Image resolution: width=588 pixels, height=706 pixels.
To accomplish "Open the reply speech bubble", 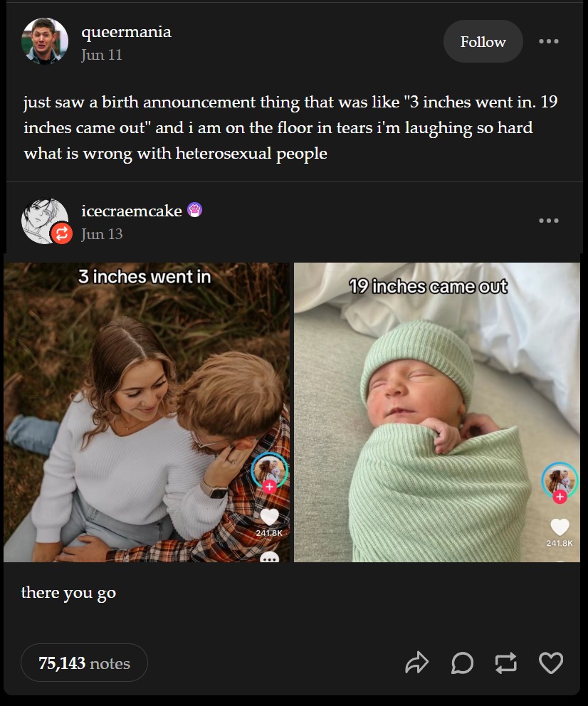I will pos(462,663).
